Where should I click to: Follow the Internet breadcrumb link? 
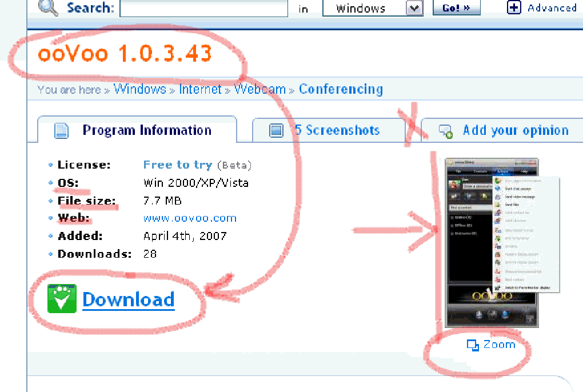(x=200, y=89)
